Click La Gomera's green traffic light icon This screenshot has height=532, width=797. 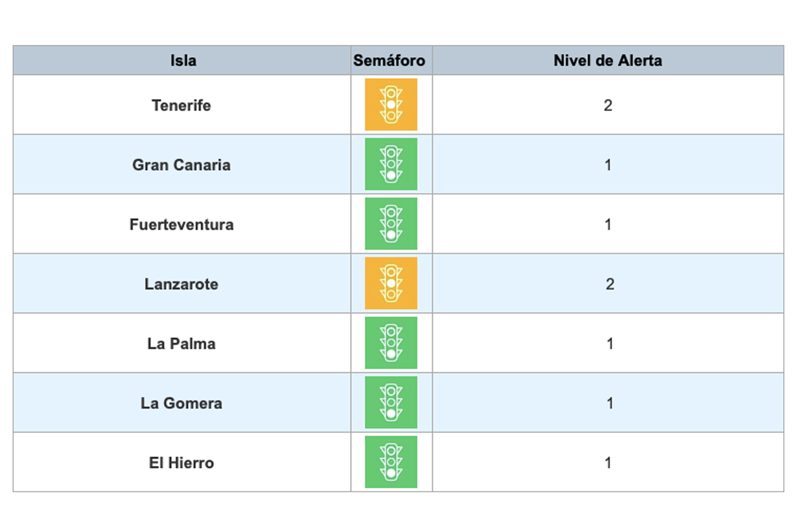(x=391, y=402)
